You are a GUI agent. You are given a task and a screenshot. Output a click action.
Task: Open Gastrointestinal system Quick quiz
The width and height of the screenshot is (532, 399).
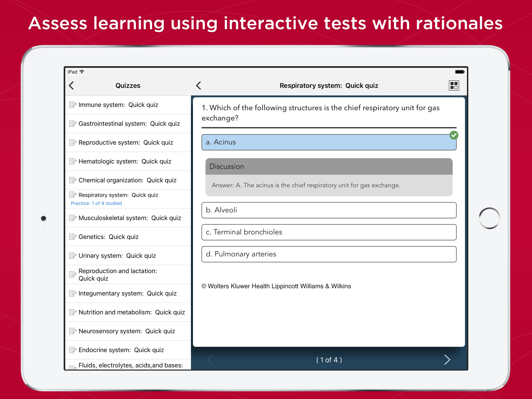(129, 124)
